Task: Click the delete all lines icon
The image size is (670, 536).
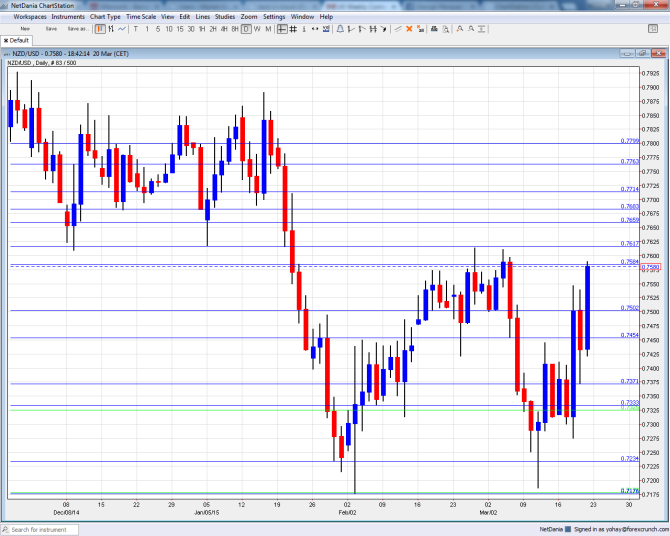Action: tap(420, 29)
